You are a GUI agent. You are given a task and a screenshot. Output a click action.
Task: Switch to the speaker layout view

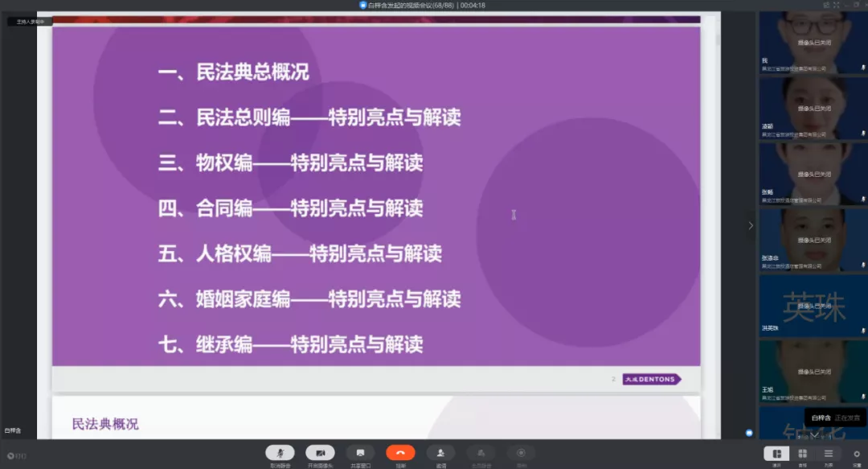pyautogui.click(x=776, y=454)
